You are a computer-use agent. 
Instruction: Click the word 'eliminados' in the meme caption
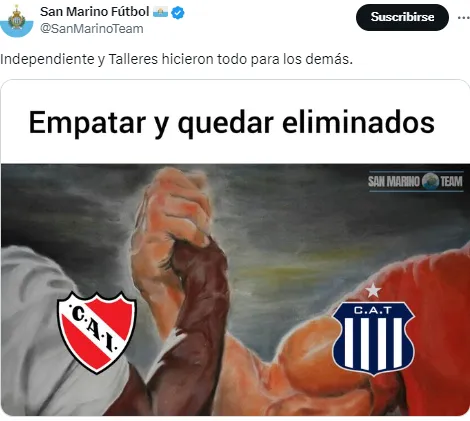coord(358,122)
